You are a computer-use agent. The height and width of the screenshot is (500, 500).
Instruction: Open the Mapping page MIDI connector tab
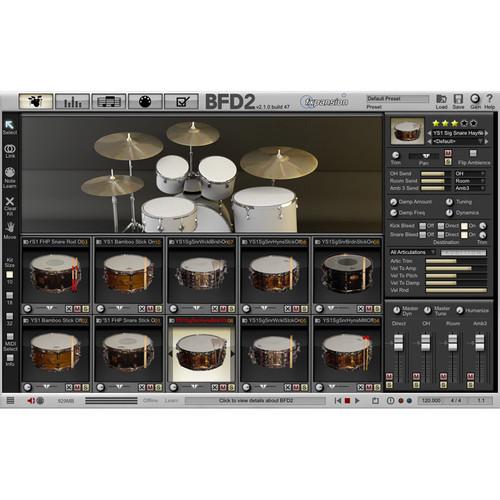pos(145,101)
